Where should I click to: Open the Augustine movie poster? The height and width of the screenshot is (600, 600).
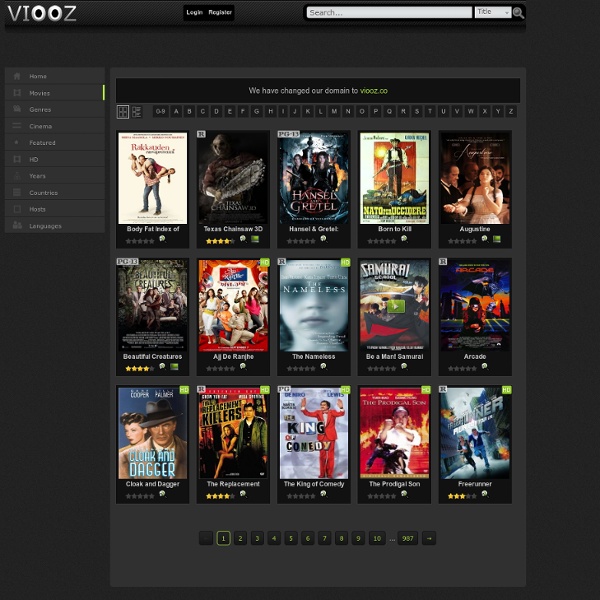point(475,178)
